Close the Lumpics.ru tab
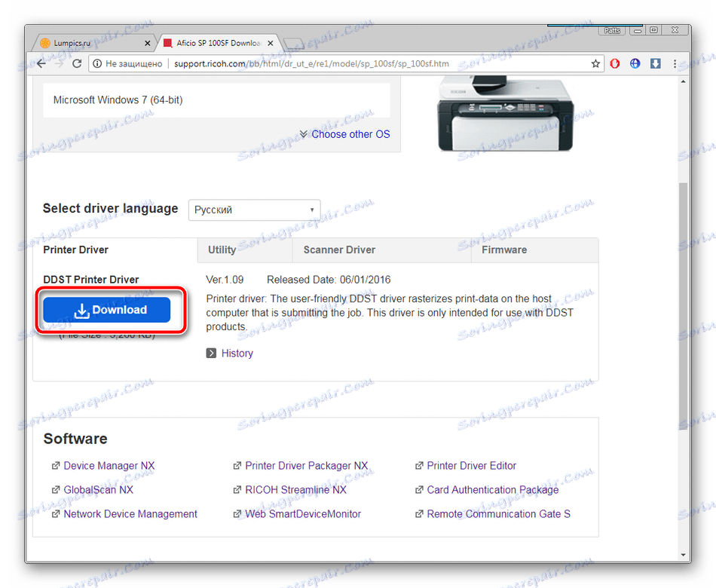716x588 pixels. tap(148, 43)
